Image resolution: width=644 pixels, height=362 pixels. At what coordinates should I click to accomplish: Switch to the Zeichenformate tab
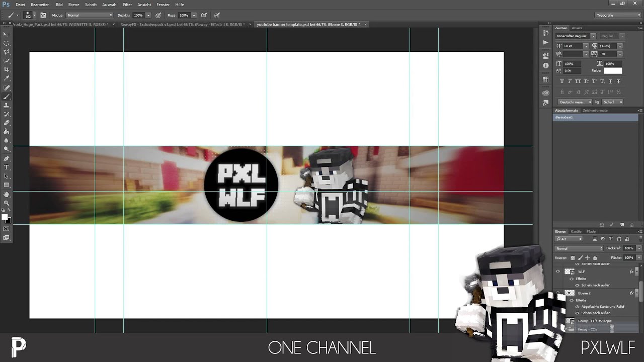pyautogui.click(x=595, y=110)
